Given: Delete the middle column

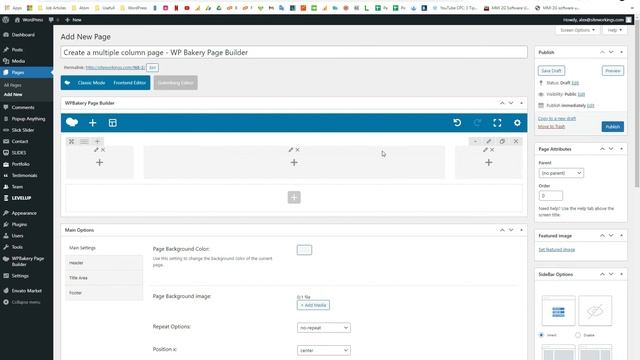Looking at the screenshot, I should [x=298, y=150].
